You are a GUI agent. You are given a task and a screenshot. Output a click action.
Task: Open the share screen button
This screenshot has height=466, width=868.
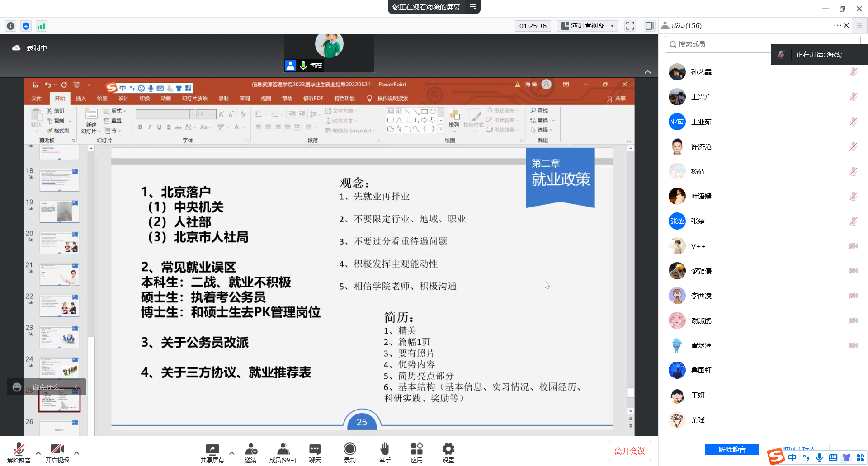(212, 453)
